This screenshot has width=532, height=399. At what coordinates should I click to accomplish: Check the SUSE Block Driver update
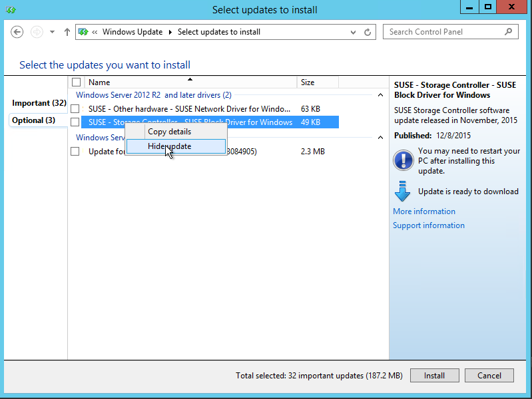[75, 122]
